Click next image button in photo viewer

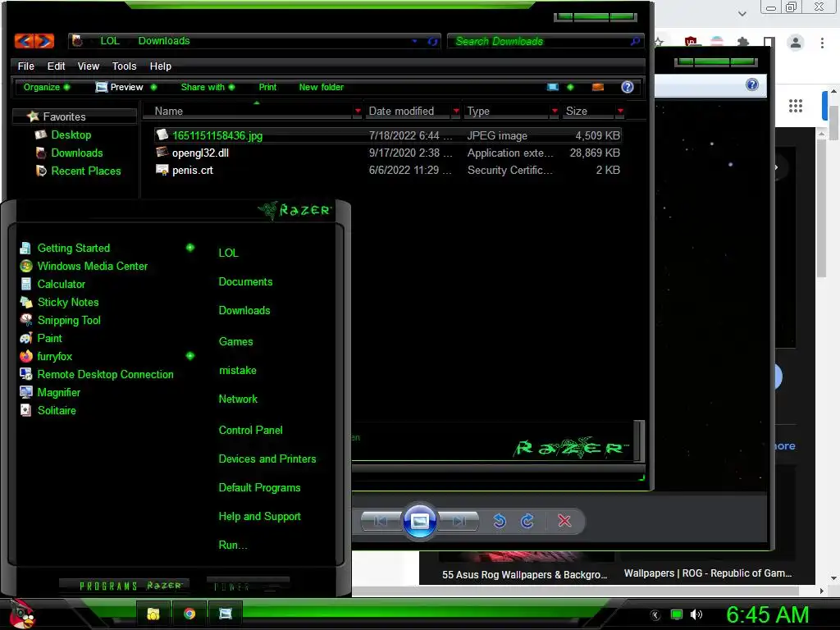[459, 521]
